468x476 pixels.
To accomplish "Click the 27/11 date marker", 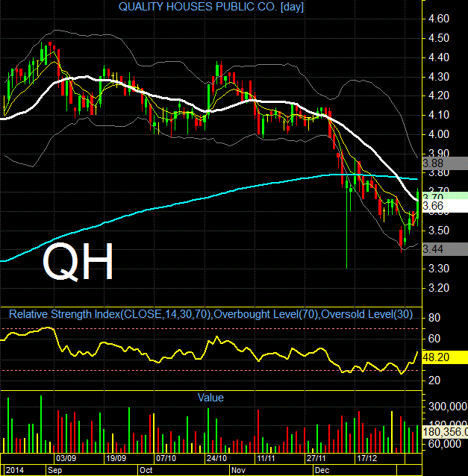I will [316, 458].
